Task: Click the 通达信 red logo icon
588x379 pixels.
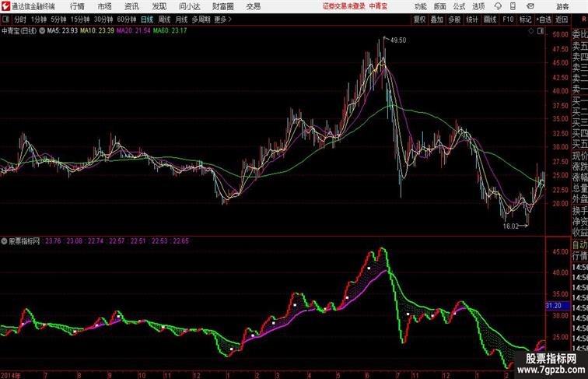Action: 5,6
